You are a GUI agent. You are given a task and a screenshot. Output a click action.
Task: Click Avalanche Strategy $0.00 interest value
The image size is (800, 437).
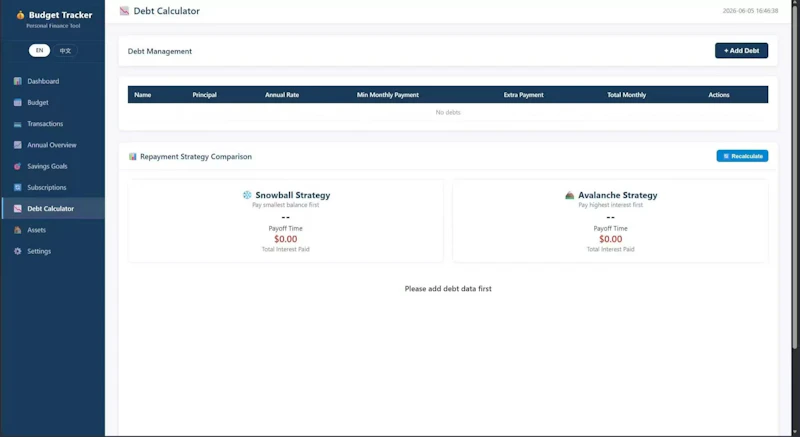click(611, 239)
